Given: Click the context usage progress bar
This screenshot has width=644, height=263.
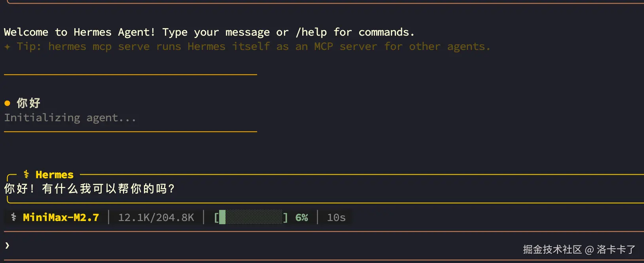Looking at the screenshot, I should pos(251,217).
